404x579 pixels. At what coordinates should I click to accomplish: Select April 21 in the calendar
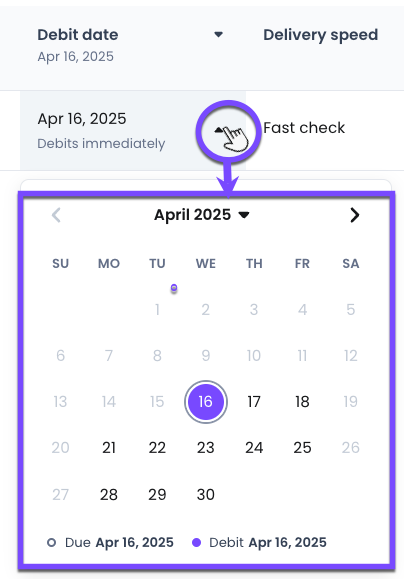[109, 448]
